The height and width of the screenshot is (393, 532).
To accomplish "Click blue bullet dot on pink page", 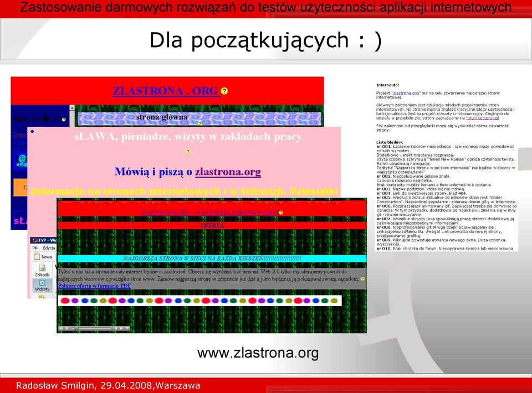I will 32,131.
